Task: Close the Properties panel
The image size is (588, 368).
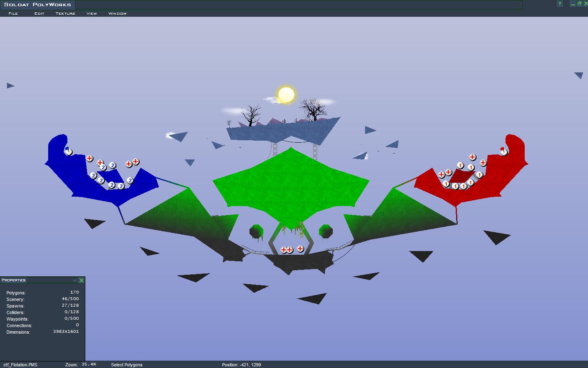Action: (81, 280)
